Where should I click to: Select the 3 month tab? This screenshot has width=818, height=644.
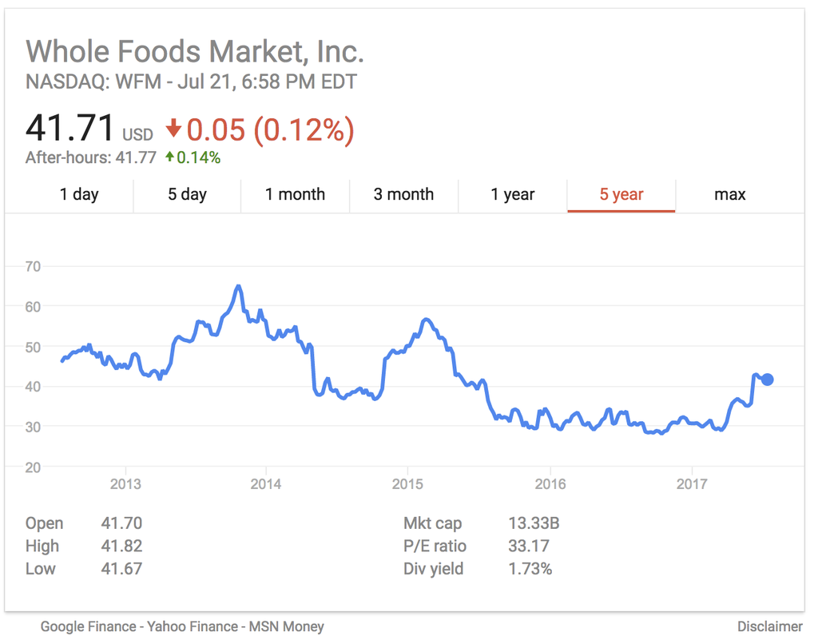click(x=403, y=194)
